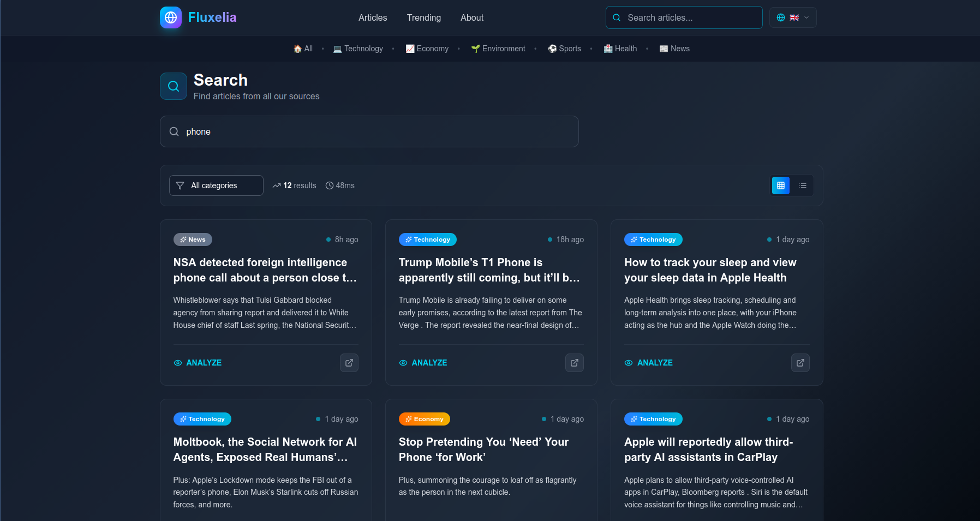Image resolution: width=980 pixels, height=521 pixels.
Task: Open the About page link
Action: 471,17
